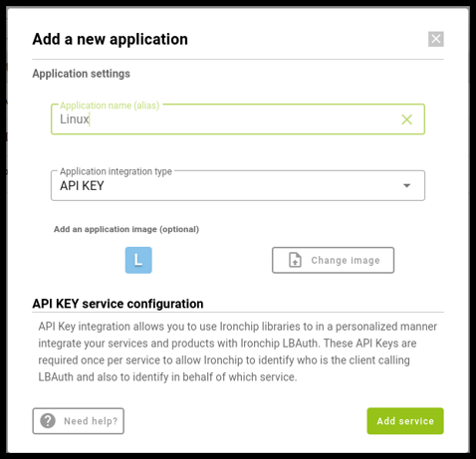Click the Application name (alias) floating label
Image resolution: width=476 pixels, height=459 pixels.
(x=110, y=106)
